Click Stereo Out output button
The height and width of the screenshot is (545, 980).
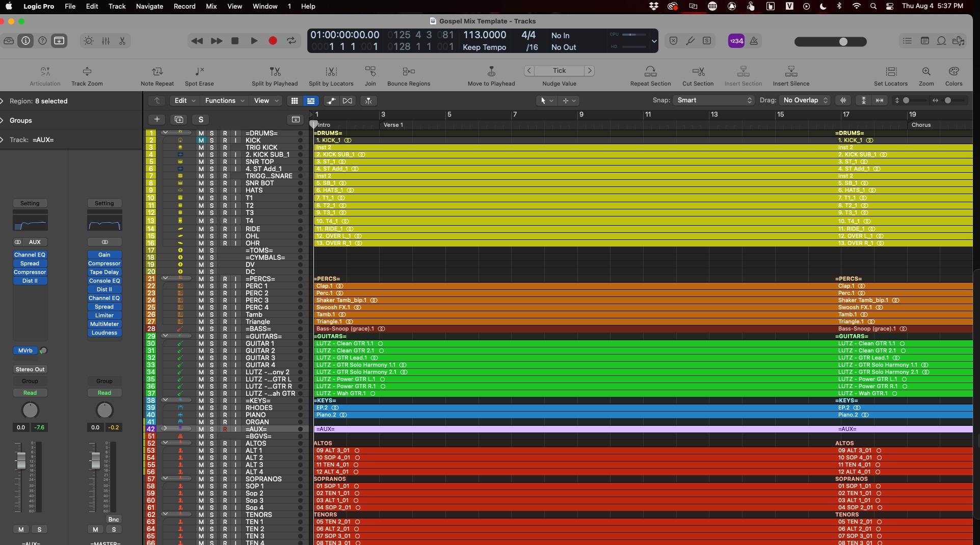click(x=30, y=369)
